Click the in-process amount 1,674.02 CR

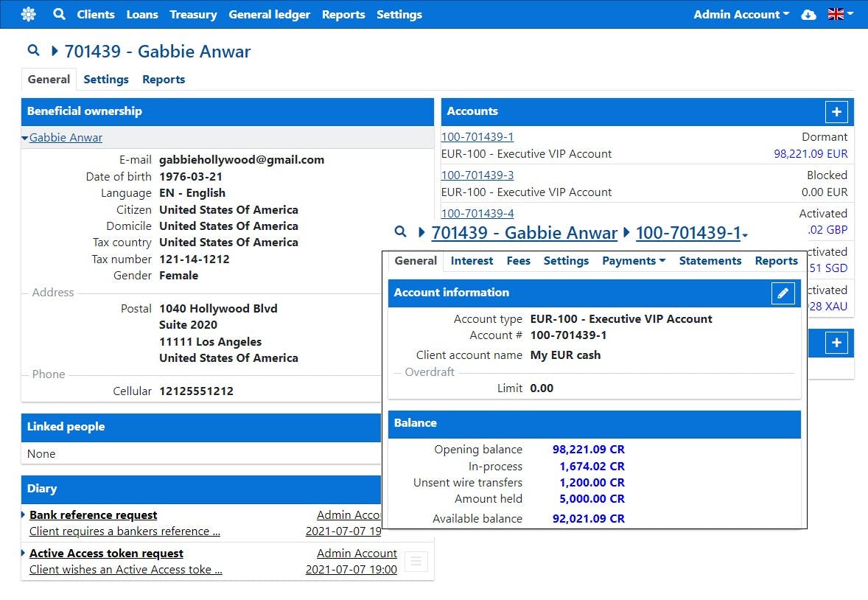click(x=592, y=467)
